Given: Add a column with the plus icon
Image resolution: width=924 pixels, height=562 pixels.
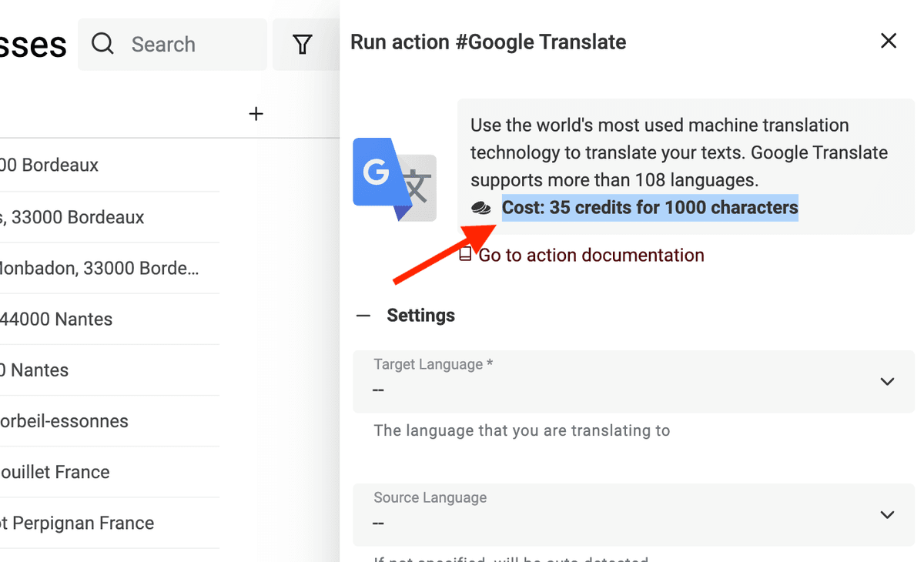Looking at the screenshot, I should click(256, 114).
